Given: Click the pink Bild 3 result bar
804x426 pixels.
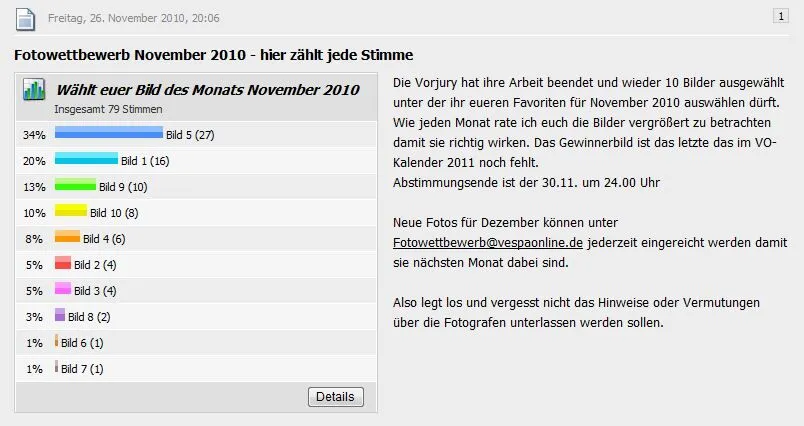Looking at the screenshot, I should pyautogui.click(x=63, y=290).
